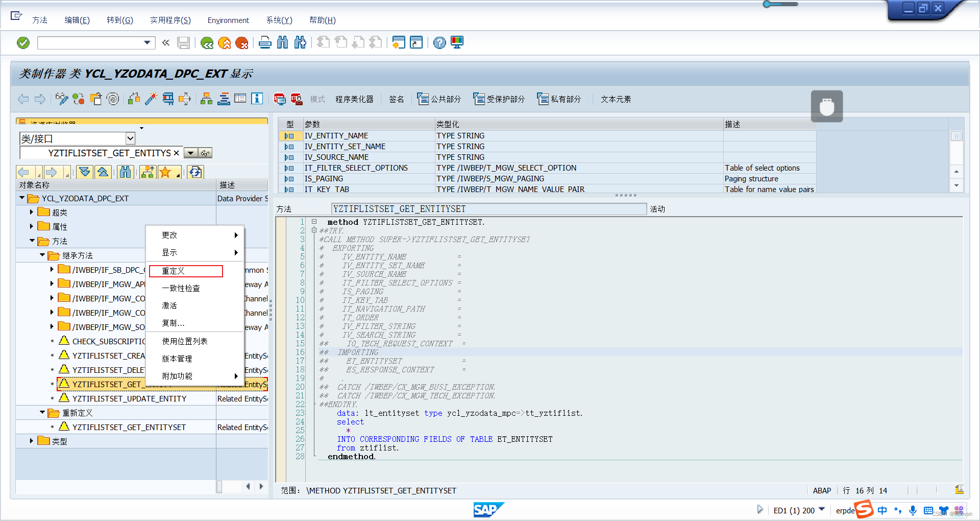Select CHECK_SUBSCRIPTION method in tree
Image resolution: width=980 pixels, height=521 pixels.
click(109, 341)
